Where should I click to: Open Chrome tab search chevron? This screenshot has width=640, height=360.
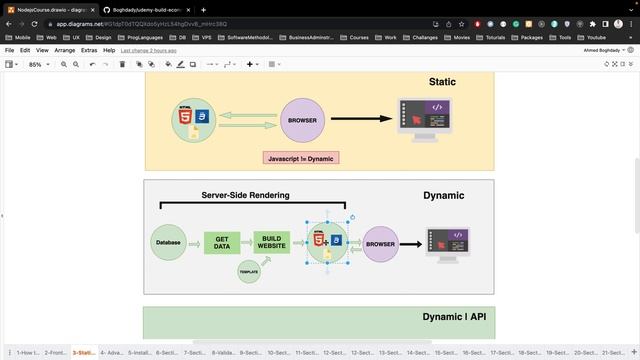[631, 10]
